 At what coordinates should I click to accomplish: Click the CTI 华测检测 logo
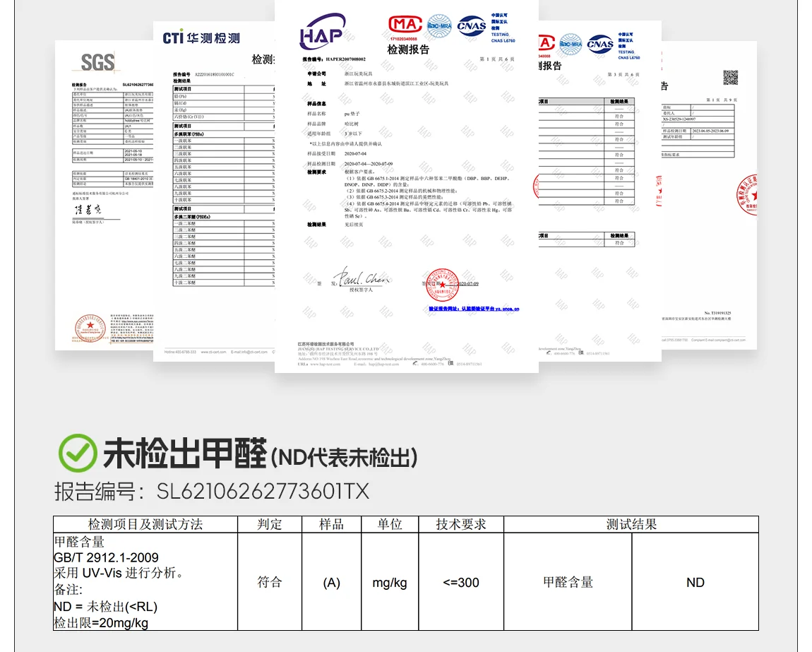tap(201, 38)
